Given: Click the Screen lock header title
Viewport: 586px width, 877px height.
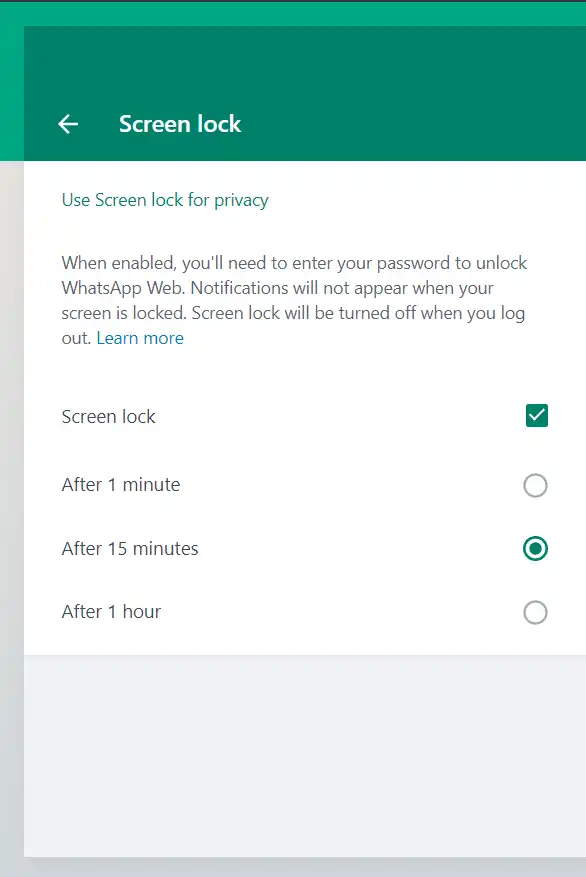Looking at the screenshot, I should pyautogui.click(x=180, y=123).
